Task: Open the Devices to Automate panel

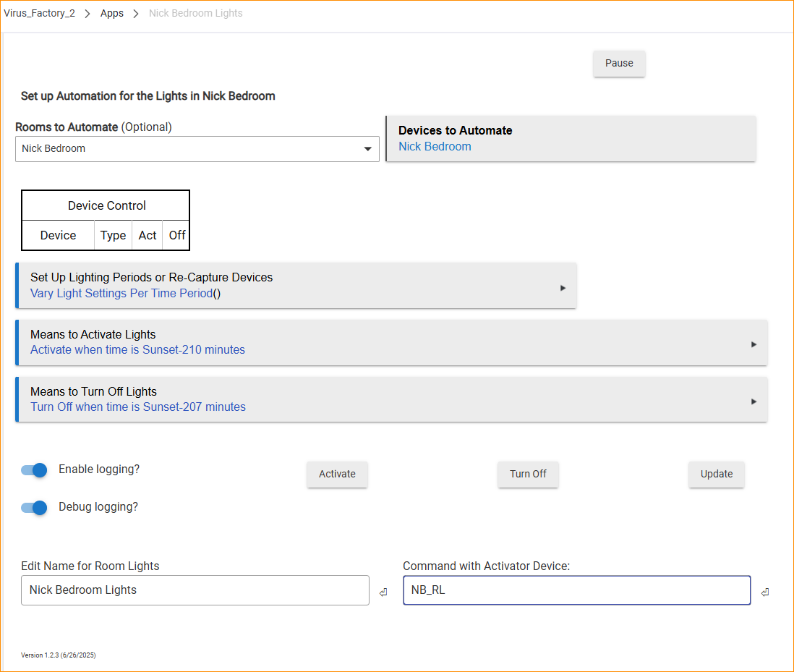Action: coord(571,138)
